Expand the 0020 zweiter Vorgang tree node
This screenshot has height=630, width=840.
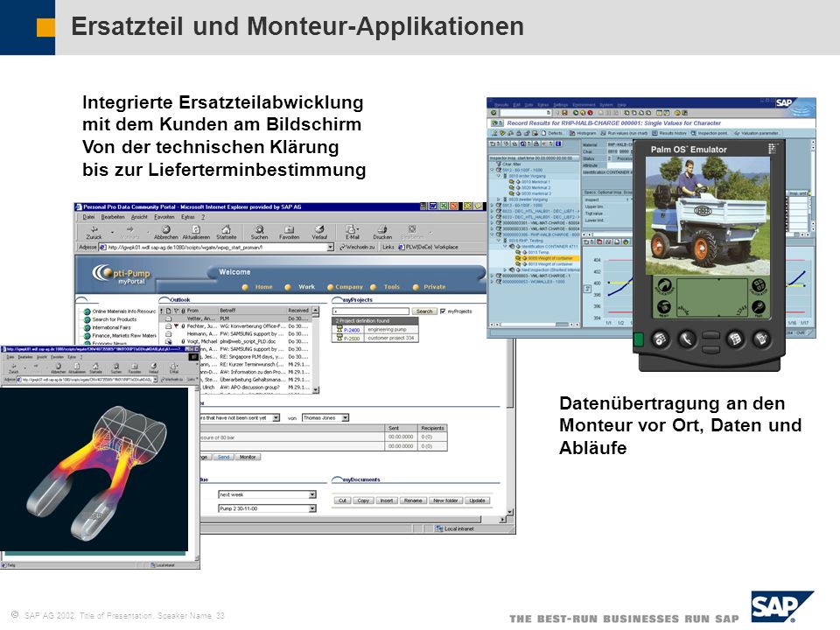click(x=498, y=199)
